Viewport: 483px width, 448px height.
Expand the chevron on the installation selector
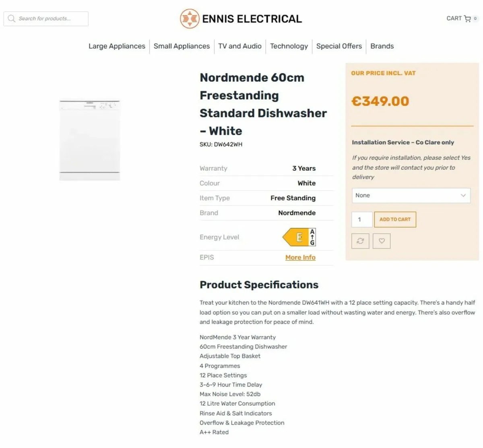coord(463,195)
